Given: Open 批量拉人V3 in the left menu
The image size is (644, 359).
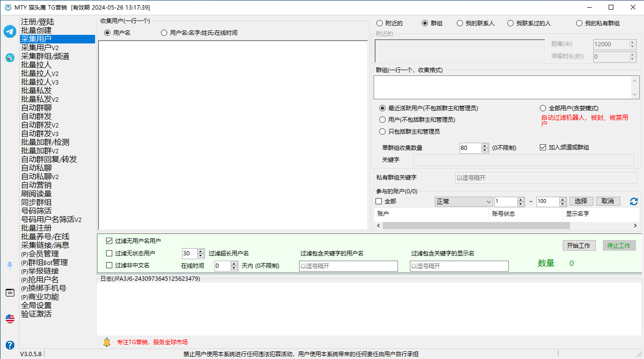Looking at the screenshot, I should point(40,82).
